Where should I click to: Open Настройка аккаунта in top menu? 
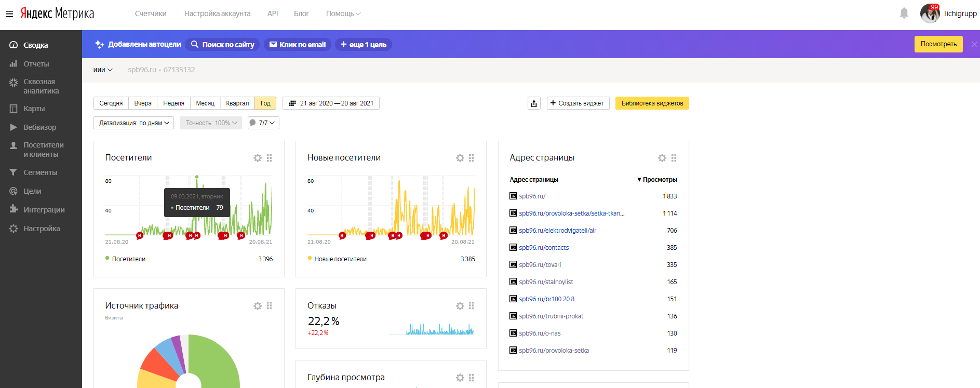[x=217, y=14]
